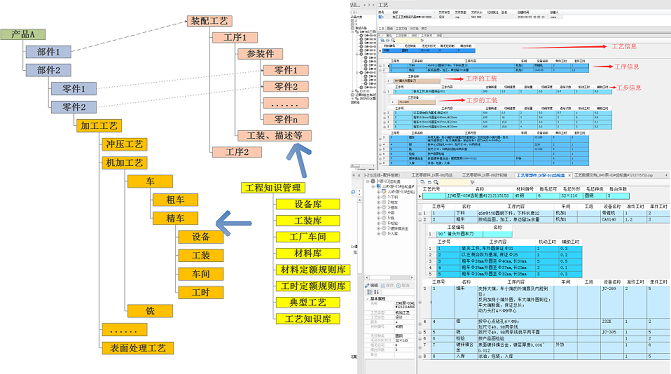This screenshot has height=374, width=671.
Task: Close the active 工艺零部件 tab
Action: click(570, 175)
